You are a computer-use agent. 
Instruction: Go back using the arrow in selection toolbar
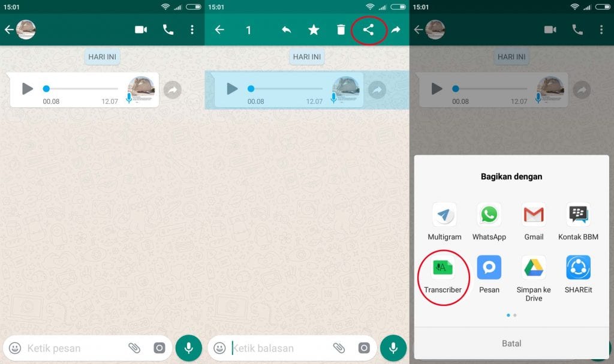pyautogui.click(x=219, y=30)
